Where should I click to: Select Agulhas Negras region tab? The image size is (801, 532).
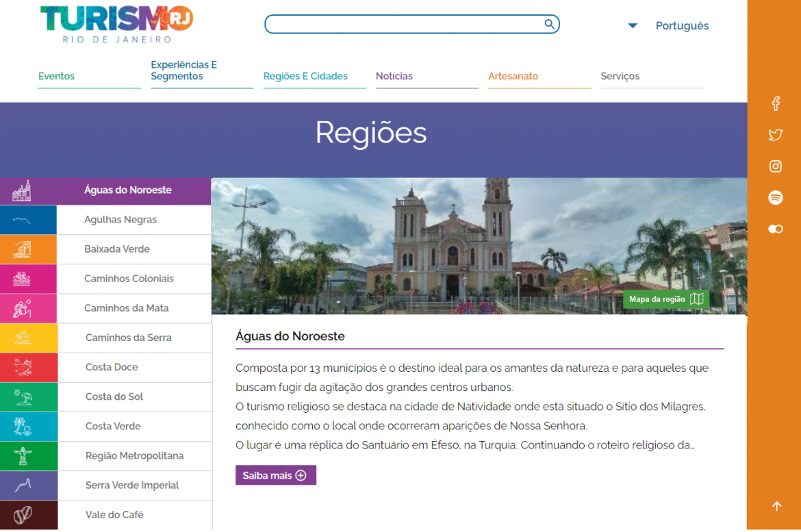[x=120, y=220]
